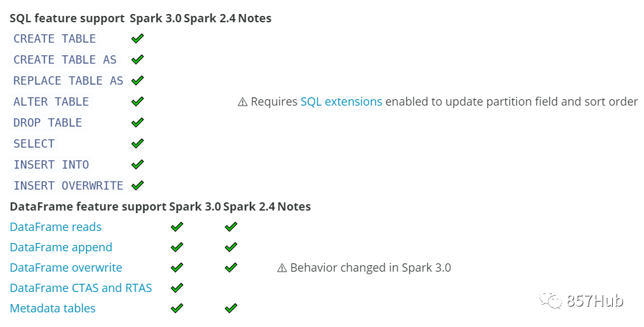This screenshot has width=644, height=327.
Task: Click DataFrame CTAS and RTAS checkmark
Action: [x=177, y=288]
